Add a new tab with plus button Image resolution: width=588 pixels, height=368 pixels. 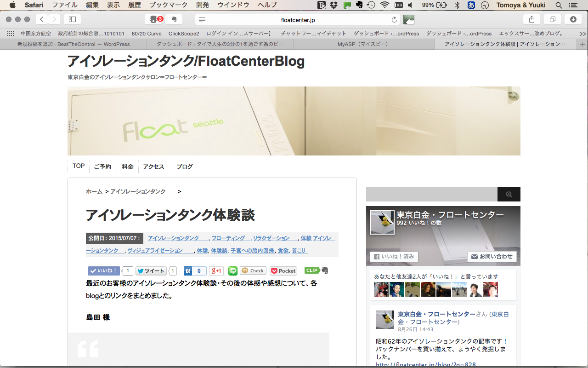pyautogui.click(x=582, y=44)
